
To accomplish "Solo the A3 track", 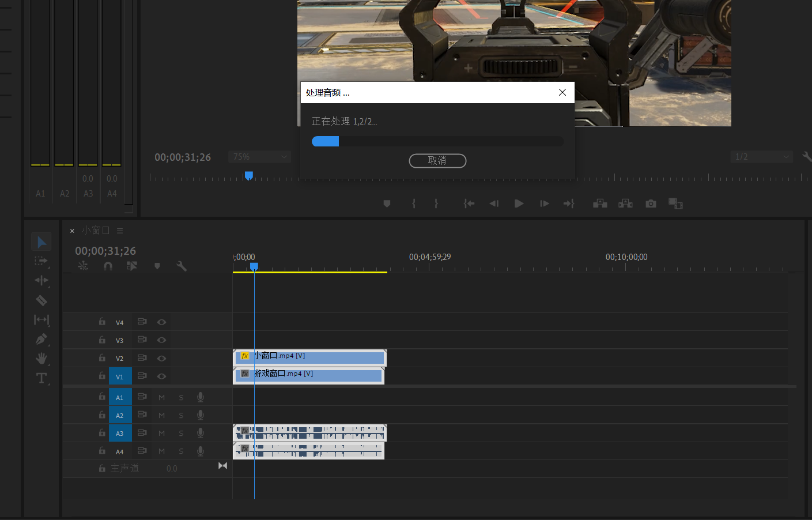I will coord(181,433).
